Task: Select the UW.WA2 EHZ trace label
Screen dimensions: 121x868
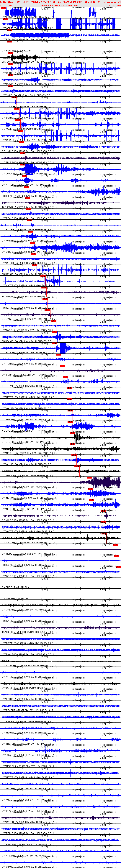Action: pos(27,408)
